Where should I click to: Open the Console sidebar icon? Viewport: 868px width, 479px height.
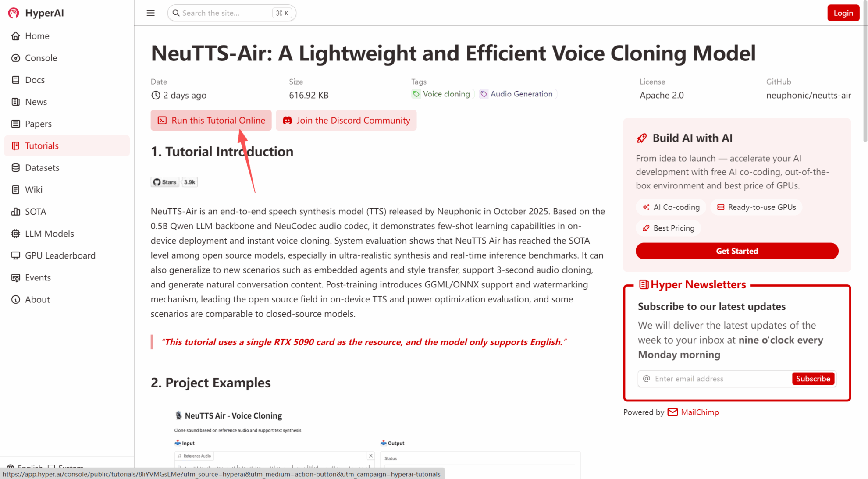point(16,58)
